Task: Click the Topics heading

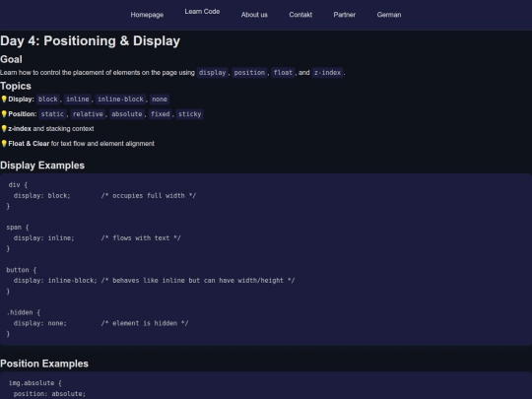Action: [16, 86]
